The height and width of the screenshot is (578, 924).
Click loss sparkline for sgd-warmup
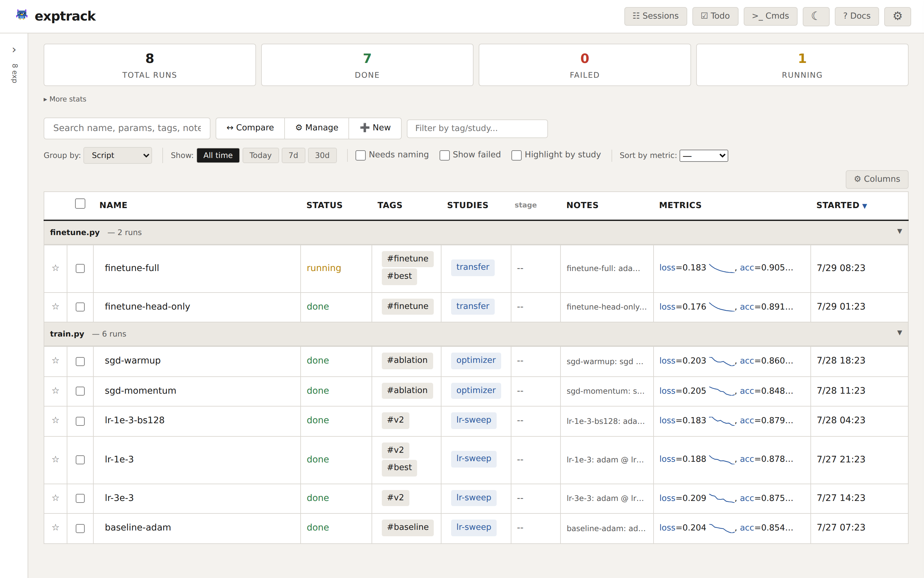722,361
